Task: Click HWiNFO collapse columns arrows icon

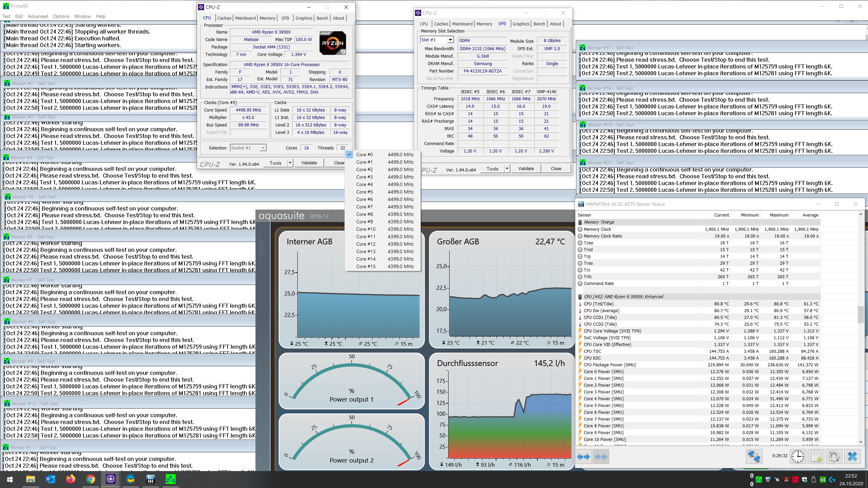Action: point(600,457)
